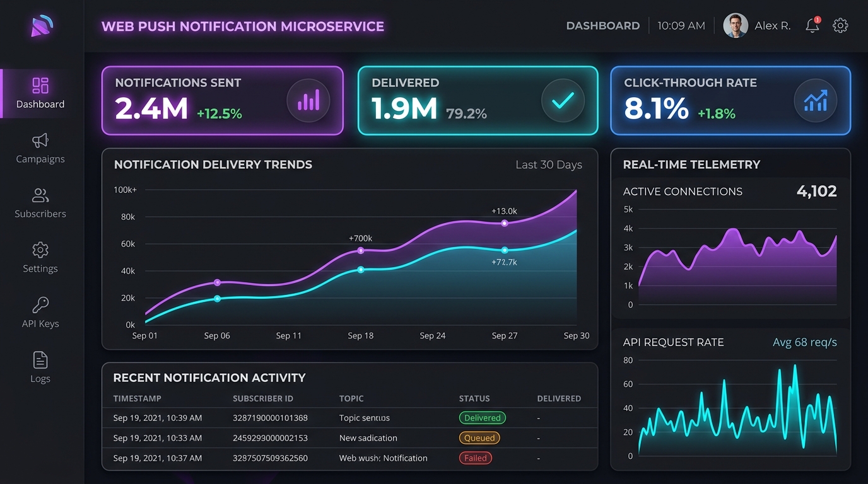868x484 pixels.
Task: Click the 79.2% delivery percentage
Action: pos(466,114)
